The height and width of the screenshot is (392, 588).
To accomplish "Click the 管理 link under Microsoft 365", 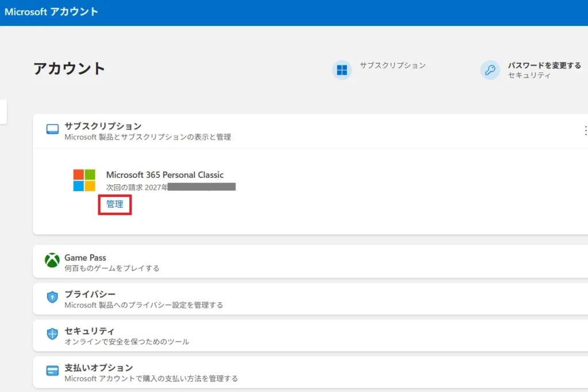I will (115, 204).
